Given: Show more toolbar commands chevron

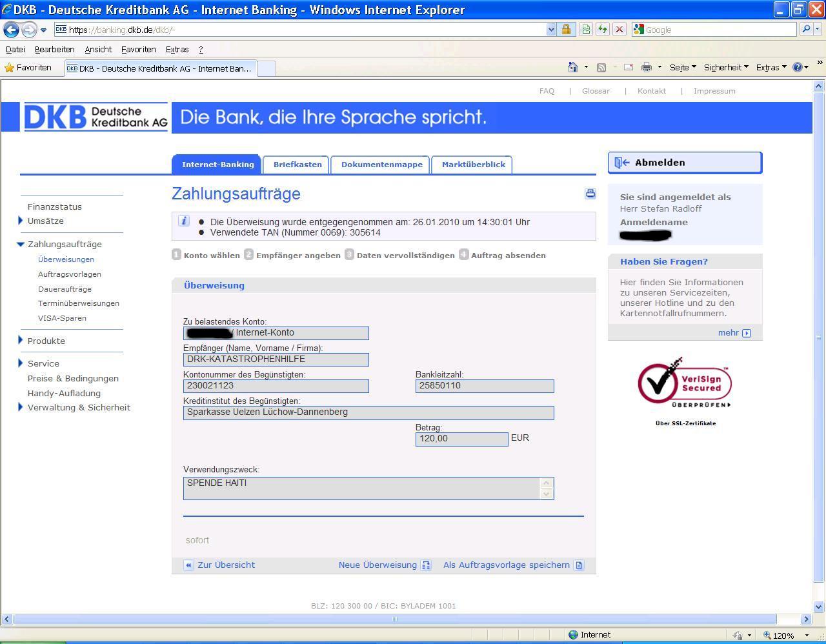Looking at the screenshot, I should (x=820, y=63).
